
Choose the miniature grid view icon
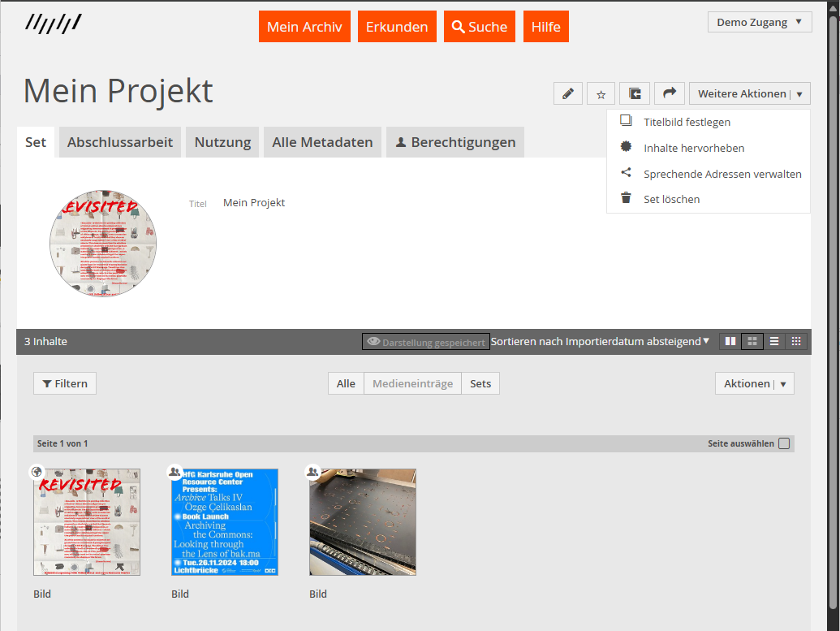click(796, 342)
